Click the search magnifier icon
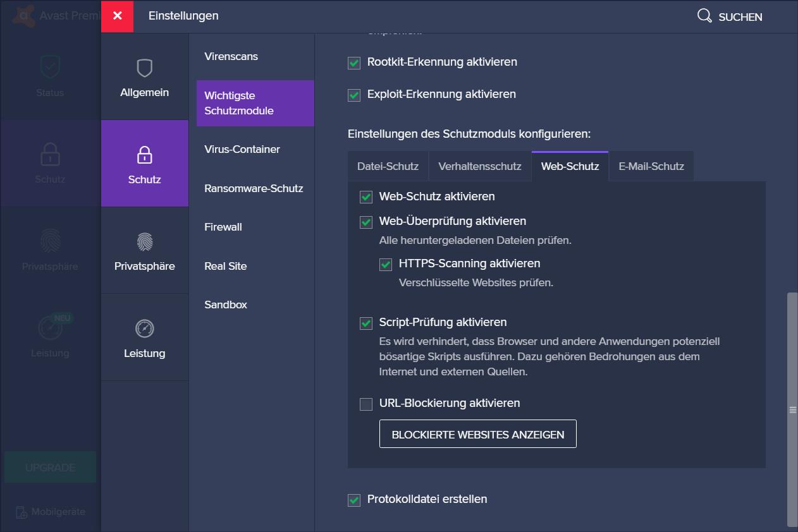This screenshot has height=532, width=798. click(x=704, y=16)
